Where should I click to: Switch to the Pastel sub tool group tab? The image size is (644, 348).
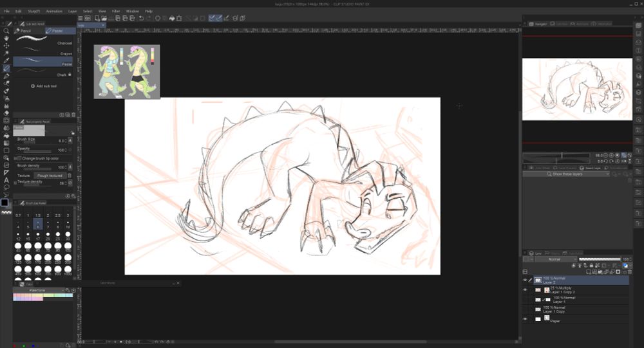(61, 31)
